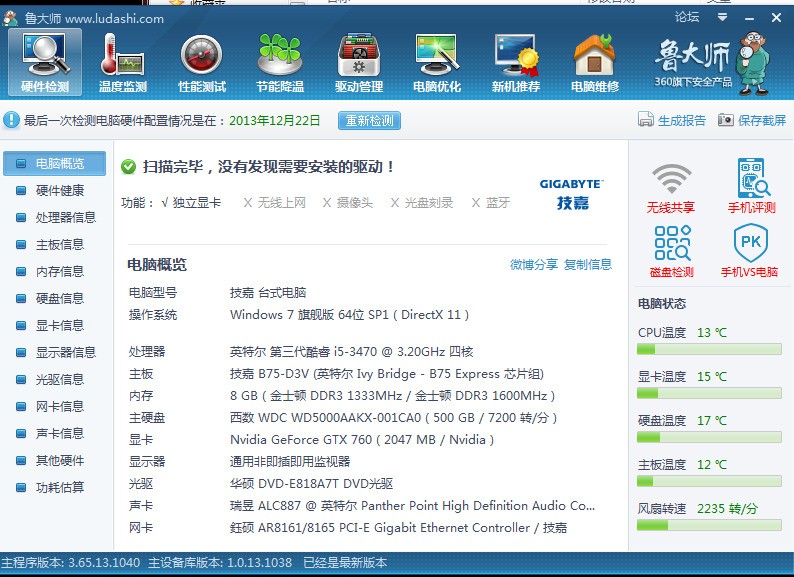The image size is (794, 577).
Task: Open the 磁盘检测 disk check tool
Action: click(x=671, y=251)
